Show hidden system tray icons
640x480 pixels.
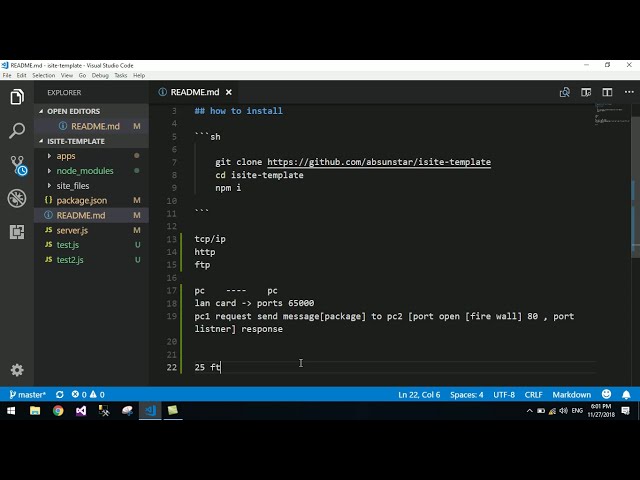(x=529, y=411)
